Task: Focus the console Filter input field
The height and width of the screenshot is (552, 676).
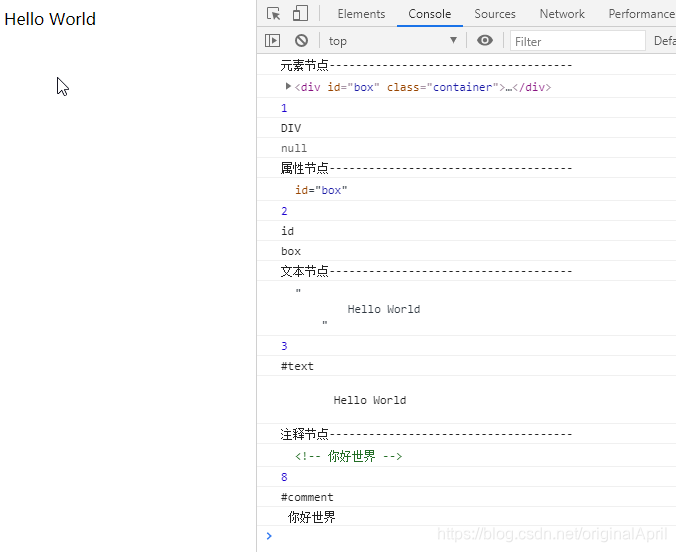Action: (x=578, y=41)
